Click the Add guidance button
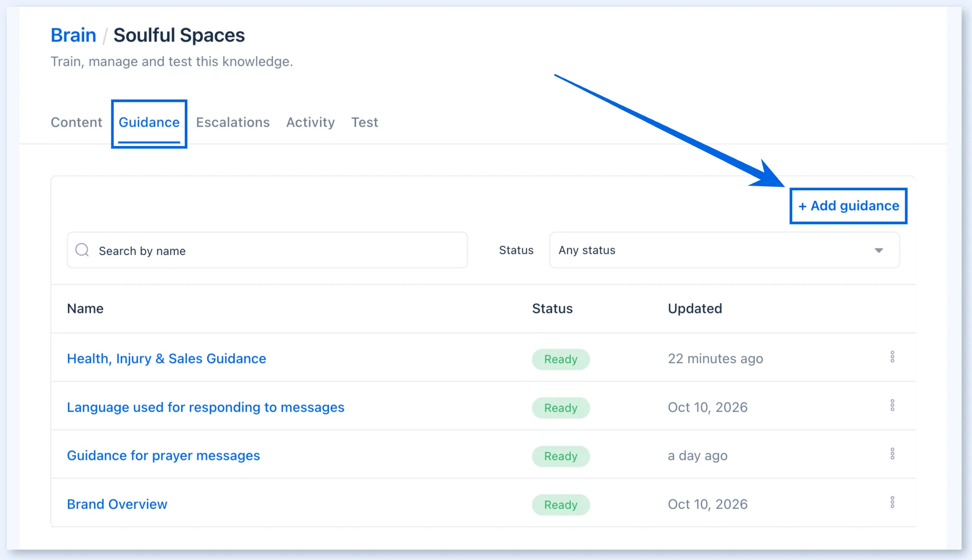 coord(848,206)
